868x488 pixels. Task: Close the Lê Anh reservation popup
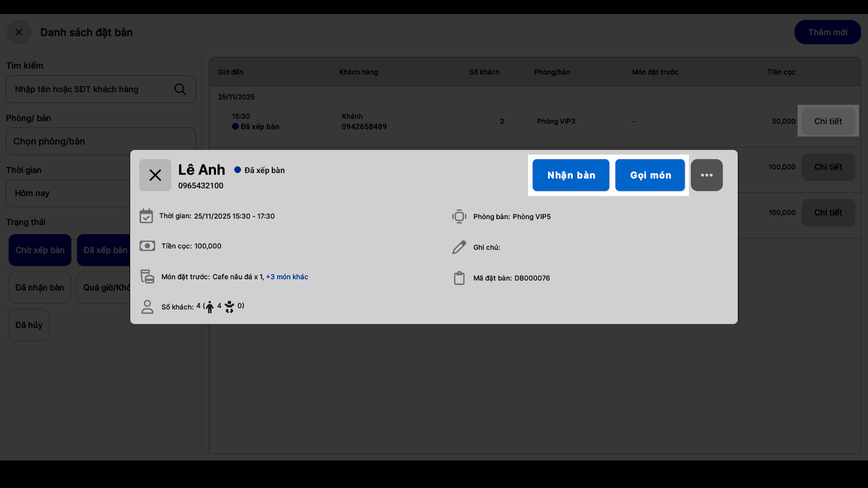coord(155,175)
